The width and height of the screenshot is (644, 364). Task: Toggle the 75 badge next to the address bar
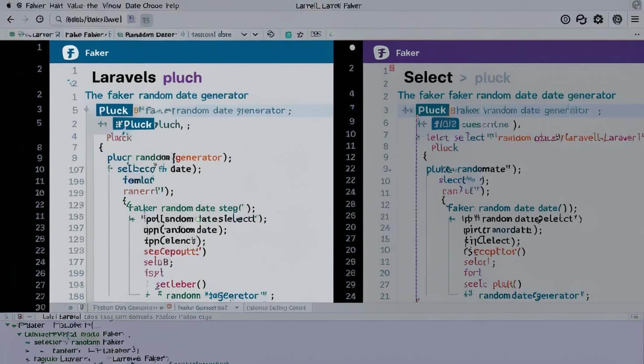pos(146,20)
